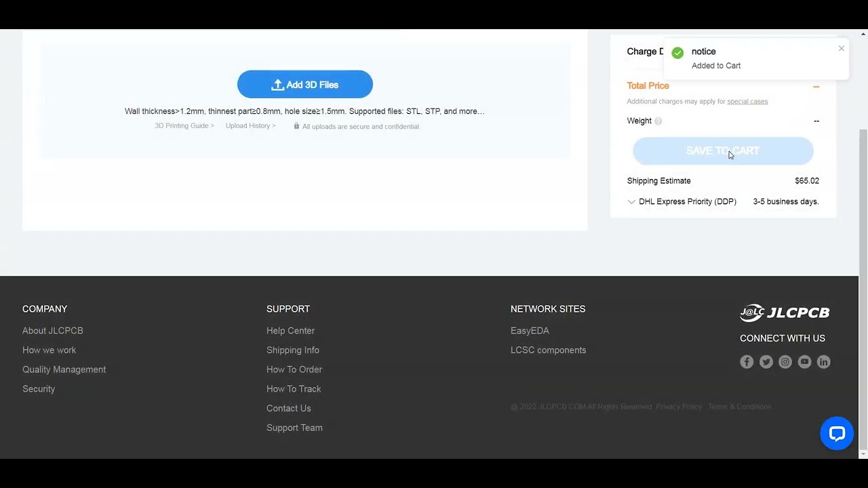Open the LinkedIn social icon
The image size is (868, 488).
click(x=823, y=362)
